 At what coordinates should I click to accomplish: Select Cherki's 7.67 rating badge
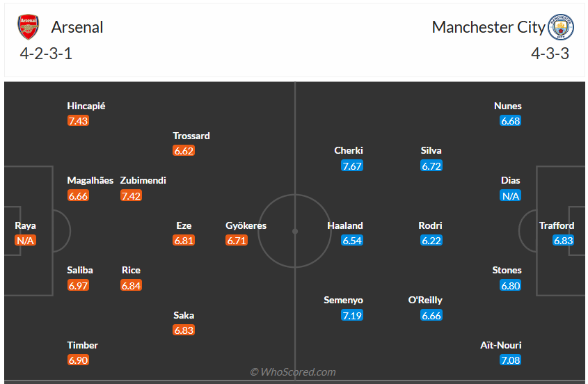tap(351, 166)
